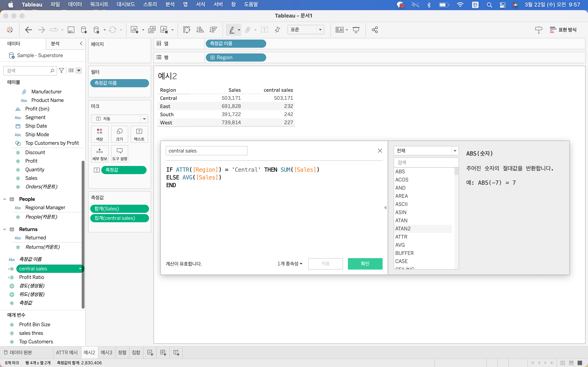Click the sort ascending toolbar icon
588x367 pixels.
200,30
